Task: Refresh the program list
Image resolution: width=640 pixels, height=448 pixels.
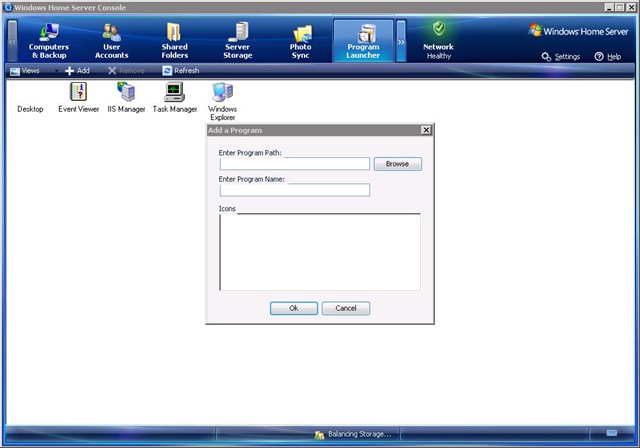Action: [180, 71]
